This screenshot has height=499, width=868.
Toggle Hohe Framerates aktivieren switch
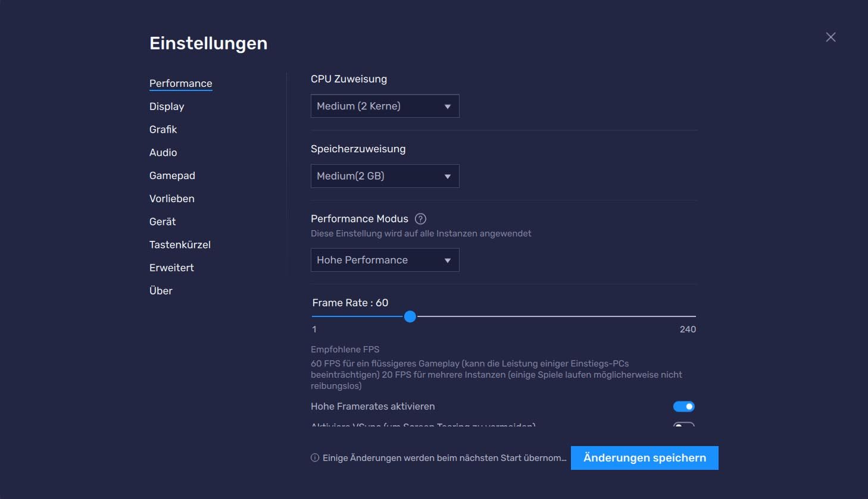pos(684,407)
